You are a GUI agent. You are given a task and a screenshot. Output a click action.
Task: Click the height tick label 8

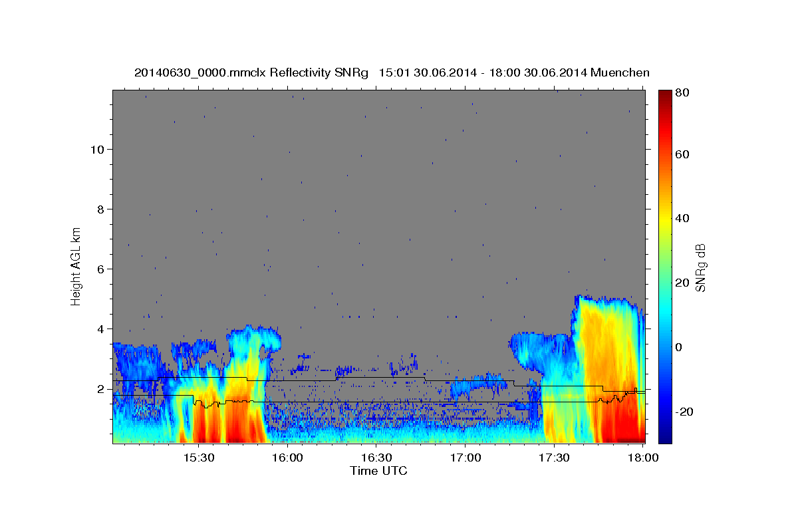point(100,209)
